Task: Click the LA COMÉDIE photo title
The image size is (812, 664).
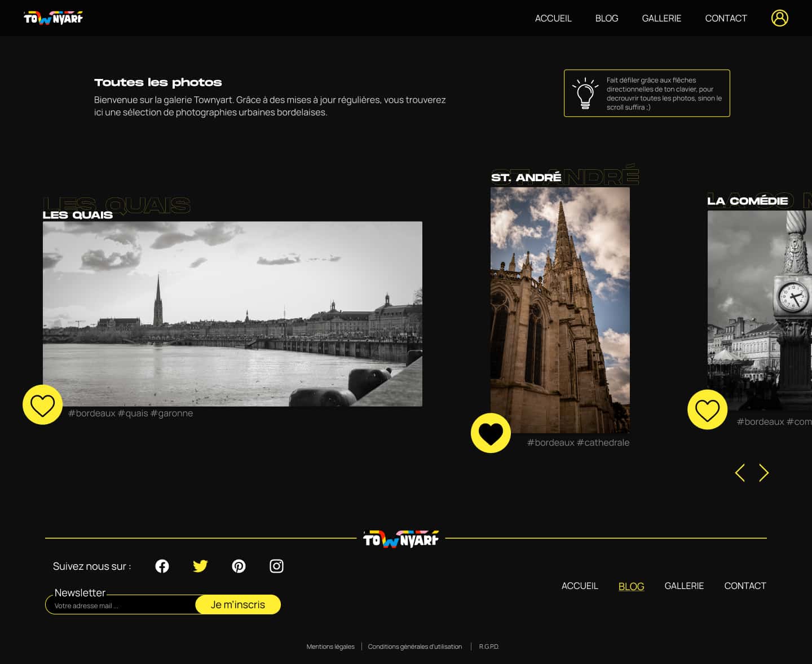Action: tap(748, 201)
